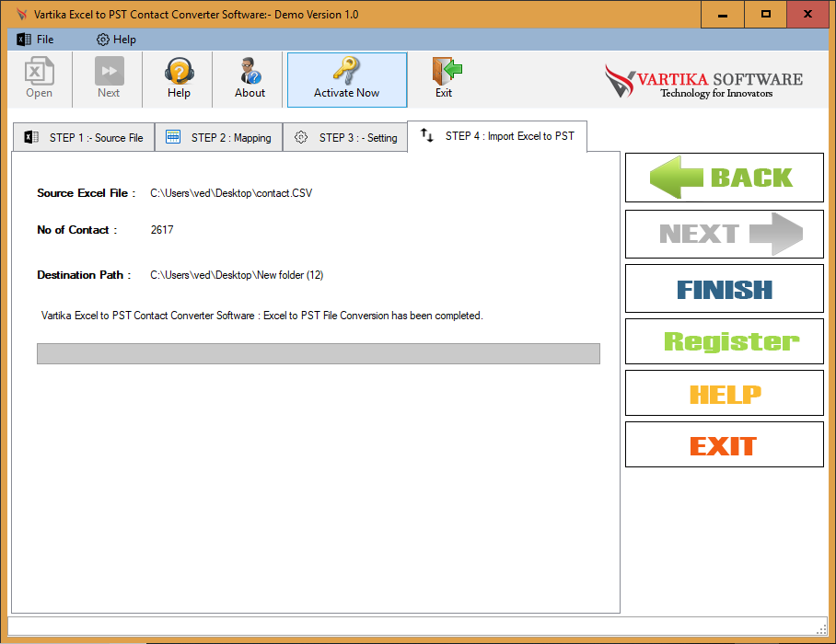836x644 pixels.
Task: Switch to STEP 3 Setting tab
Action: click(x=345, y=137)
